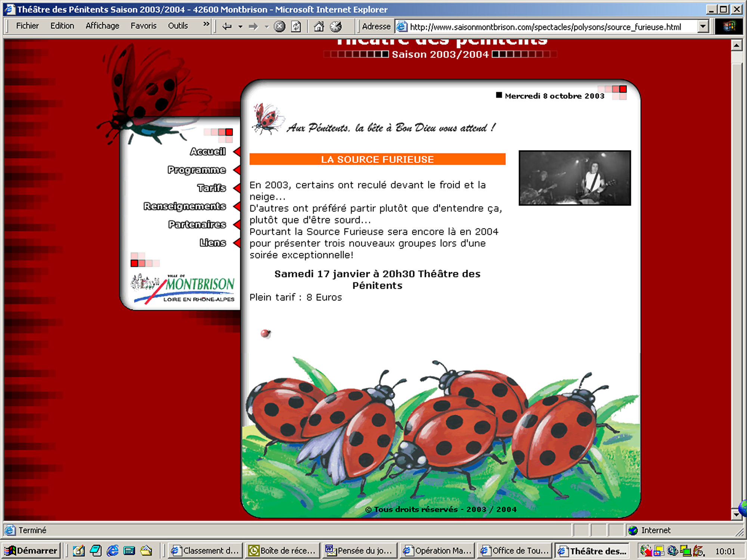Click the browser Back arrow button
The height and width of the screenshot is (560, 747).
(227, 27)
